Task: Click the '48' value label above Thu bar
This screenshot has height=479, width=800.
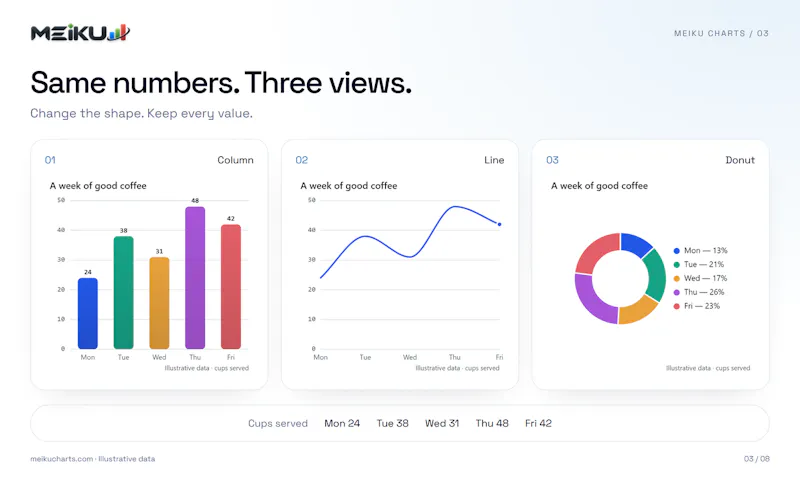Action: [195, 200]
